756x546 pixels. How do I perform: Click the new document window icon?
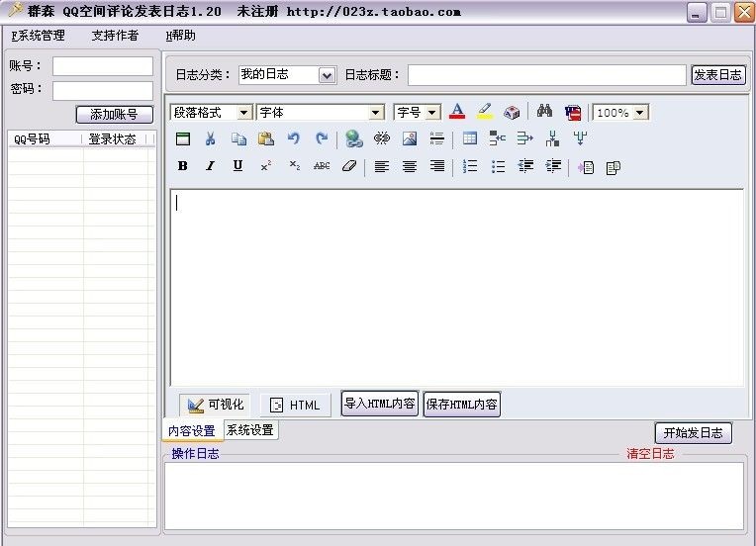click(183, 138)
